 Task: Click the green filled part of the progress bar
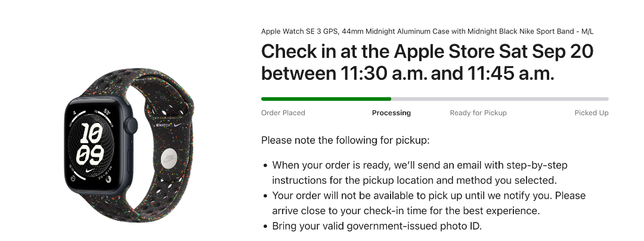coord(326,98)
